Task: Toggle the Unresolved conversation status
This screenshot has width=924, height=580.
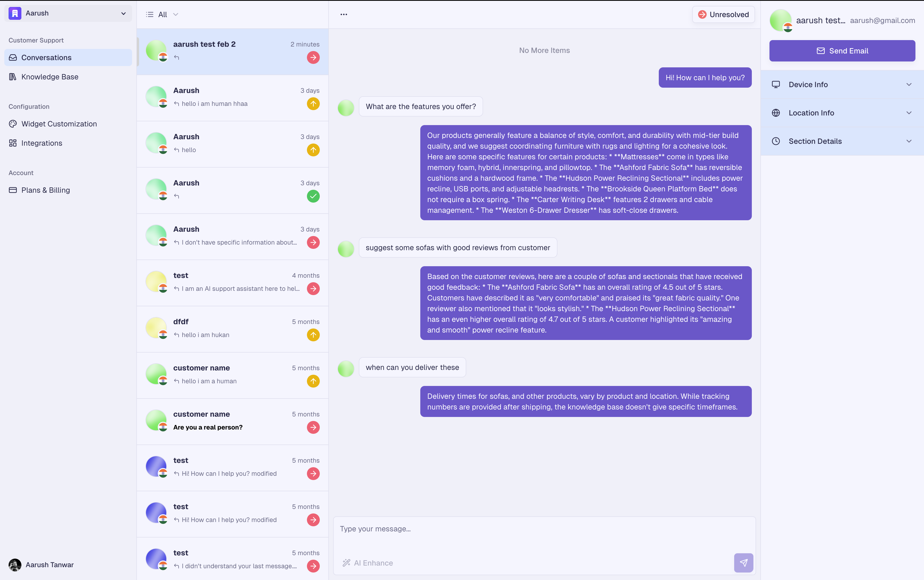Action: point(723,15)
